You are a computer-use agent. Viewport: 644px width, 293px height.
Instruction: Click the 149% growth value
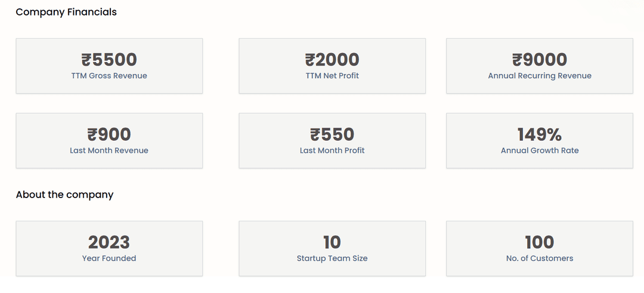pyautogui.click(x=540, y=134)
